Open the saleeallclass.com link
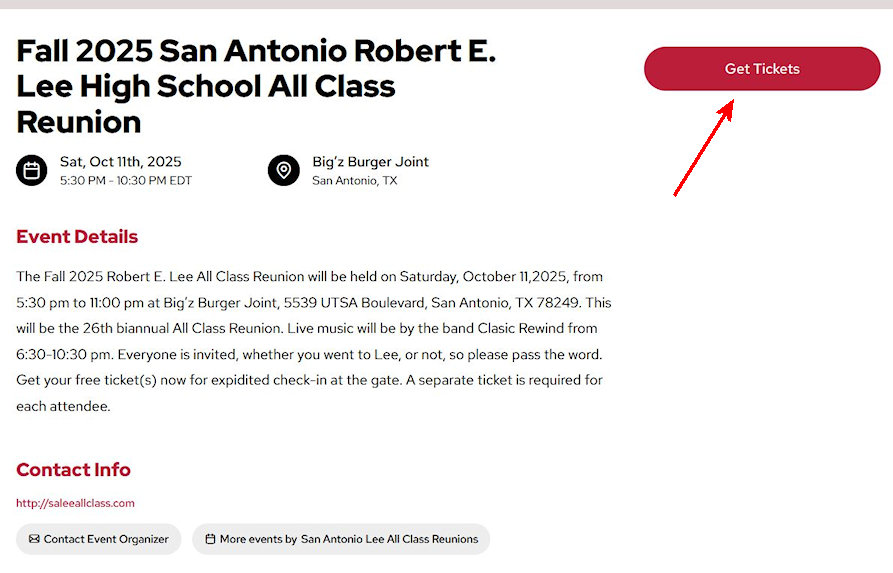The width and height of the screenshot is (893, 573). 75,503
